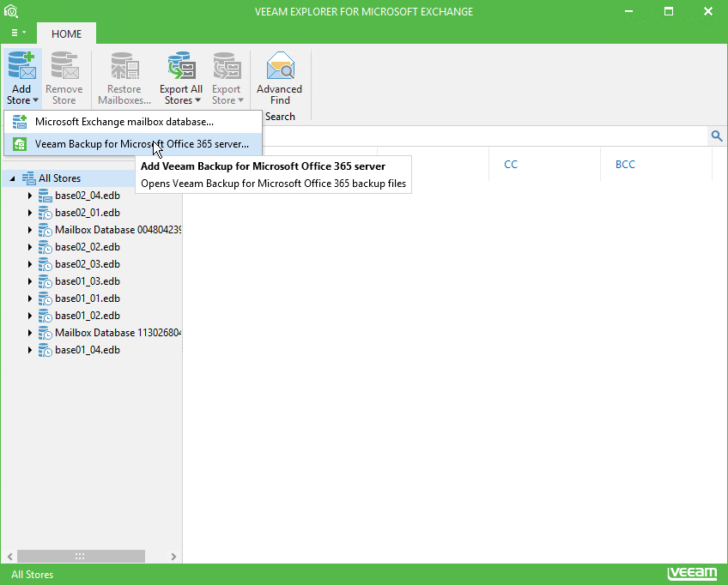Click the base01_03.edb database icon
This screenshot has width=728, height=585.
[45, 281]
